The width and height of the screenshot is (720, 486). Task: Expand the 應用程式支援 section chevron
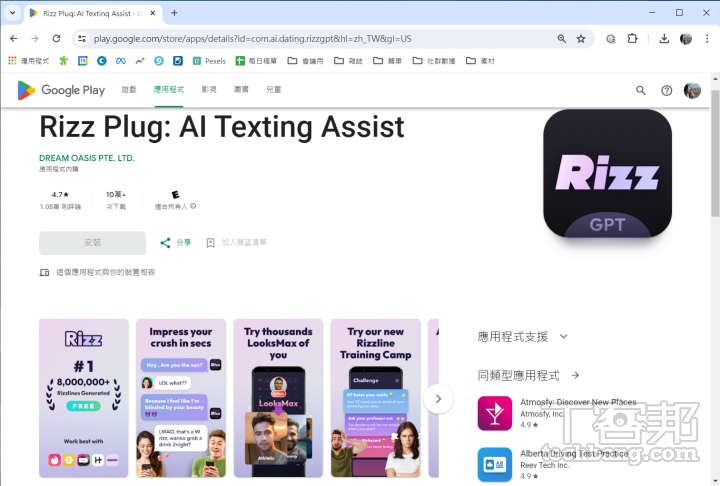coord(563,336)
